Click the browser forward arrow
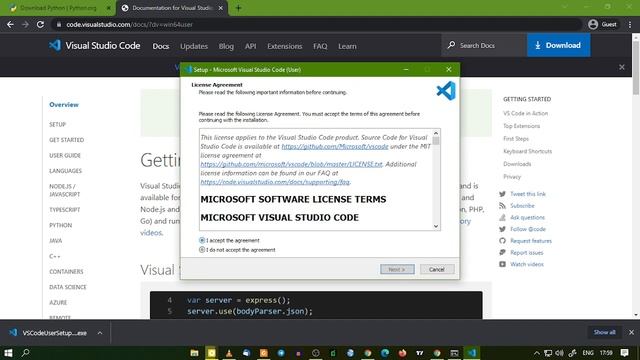 pos(25,24)
